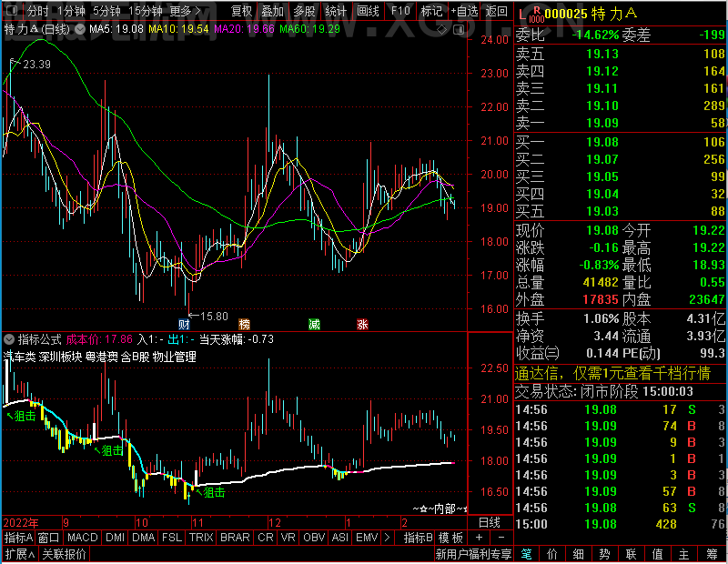Screen dimensions: 728x564
Task: Click the 返回 back button
Action: (x=496, y=11)
